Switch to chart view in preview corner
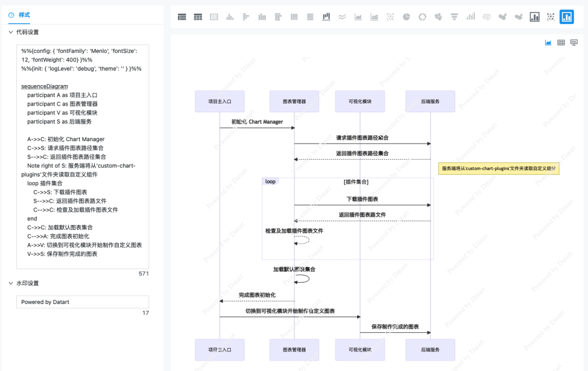This screenshot has width=588, height=371. click(x=548, y=42)
